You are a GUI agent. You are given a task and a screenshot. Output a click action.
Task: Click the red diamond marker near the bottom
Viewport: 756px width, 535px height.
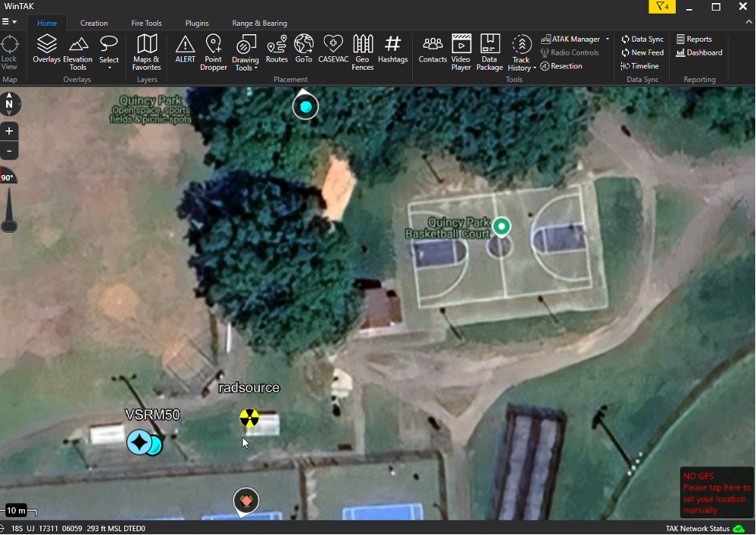pyautogui.click(x=246, y=501)
